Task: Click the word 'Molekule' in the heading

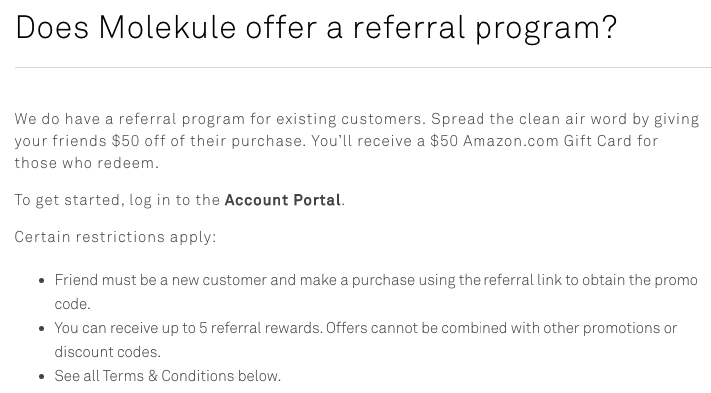Action: (167, 27)
